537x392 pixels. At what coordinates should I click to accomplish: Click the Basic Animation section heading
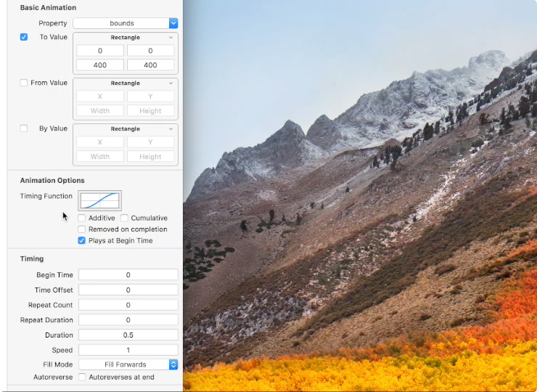pyautogui.click(x=48, y=7)
